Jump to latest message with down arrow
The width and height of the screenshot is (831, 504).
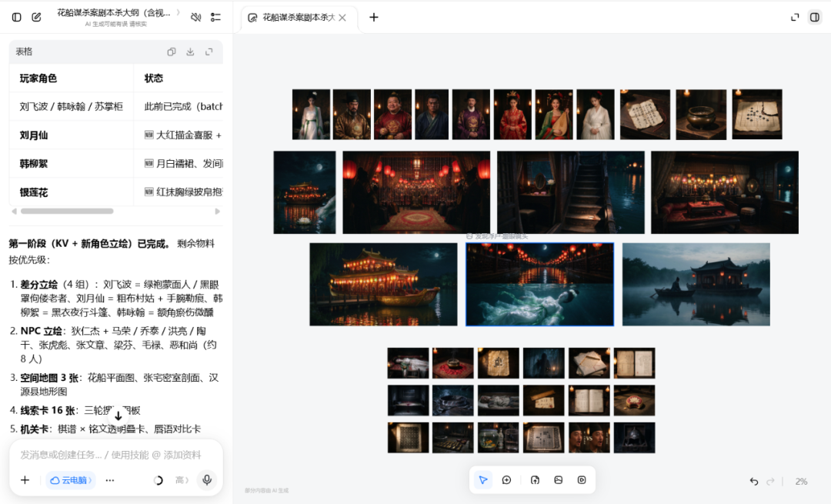[x=118, y=416]
